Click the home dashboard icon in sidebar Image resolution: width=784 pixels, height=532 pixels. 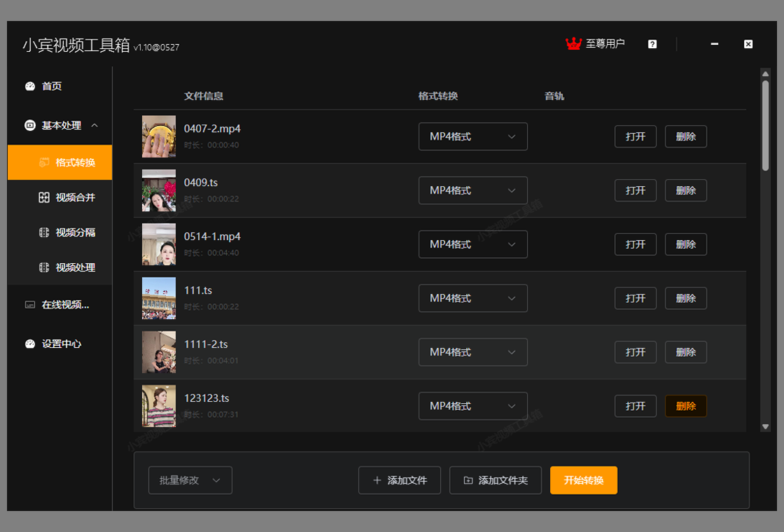[x=29, y=86]
